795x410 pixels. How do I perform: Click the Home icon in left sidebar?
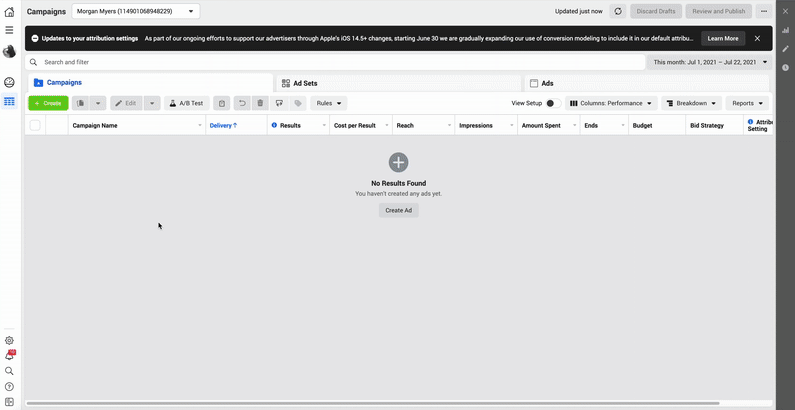[x=9, y=11]
